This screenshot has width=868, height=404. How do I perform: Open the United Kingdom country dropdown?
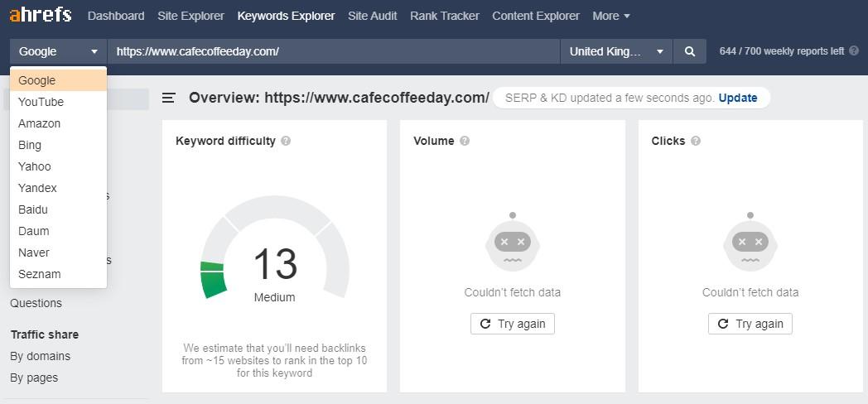coord(616,51)
